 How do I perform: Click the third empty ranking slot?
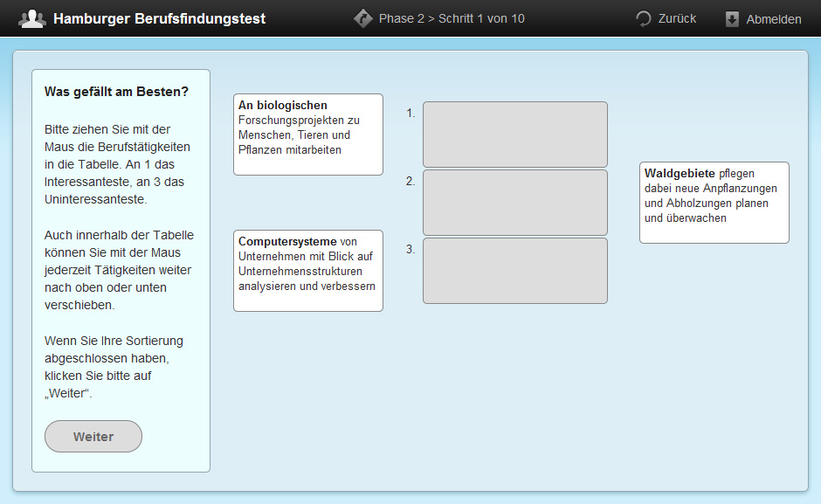(514, 271)
